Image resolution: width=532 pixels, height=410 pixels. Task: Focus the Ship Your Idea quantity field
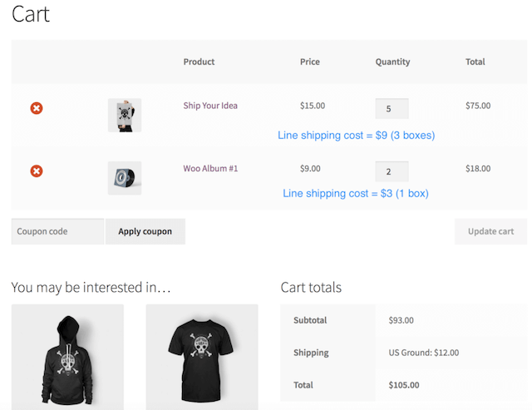pyautogui.click(x=392, y=108)
